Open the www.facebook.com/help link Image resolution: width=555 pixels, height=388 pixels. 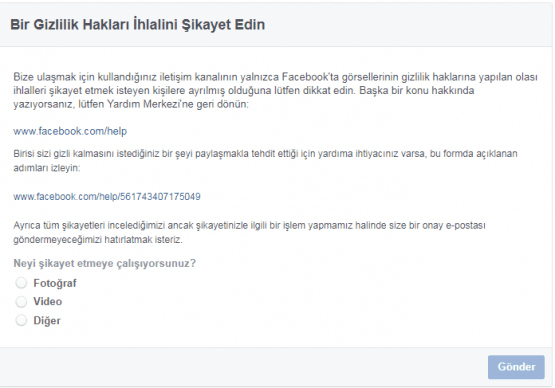70,131
